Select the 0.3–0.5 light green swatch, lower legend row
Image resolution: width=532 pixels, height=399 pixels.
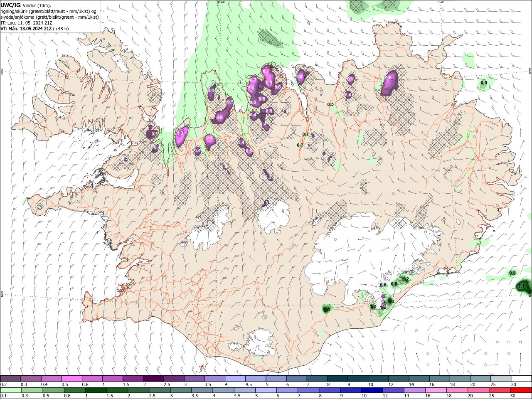pos(32,390)
